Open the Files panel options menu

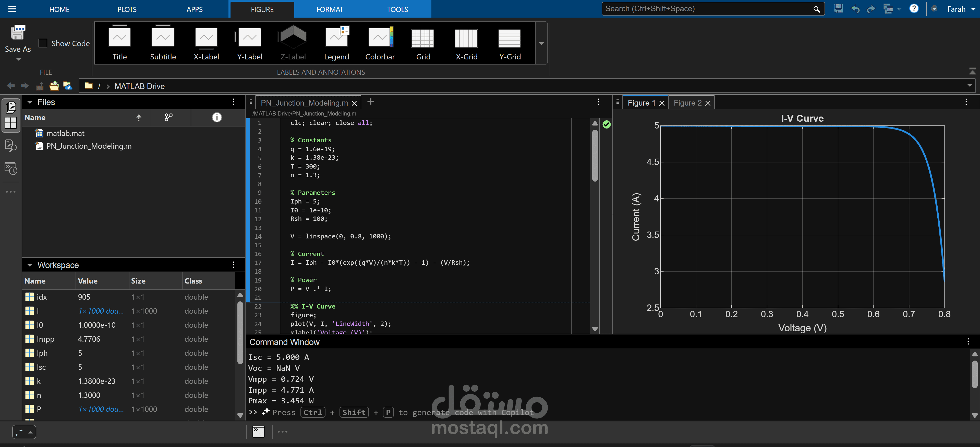(x=234, y=102)
